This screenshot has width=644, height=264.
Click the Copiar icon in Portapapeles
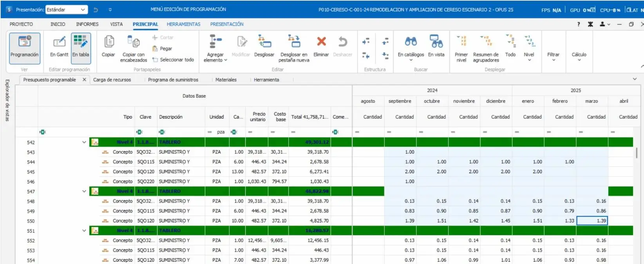pyautogui.click(x=109, y=42)
